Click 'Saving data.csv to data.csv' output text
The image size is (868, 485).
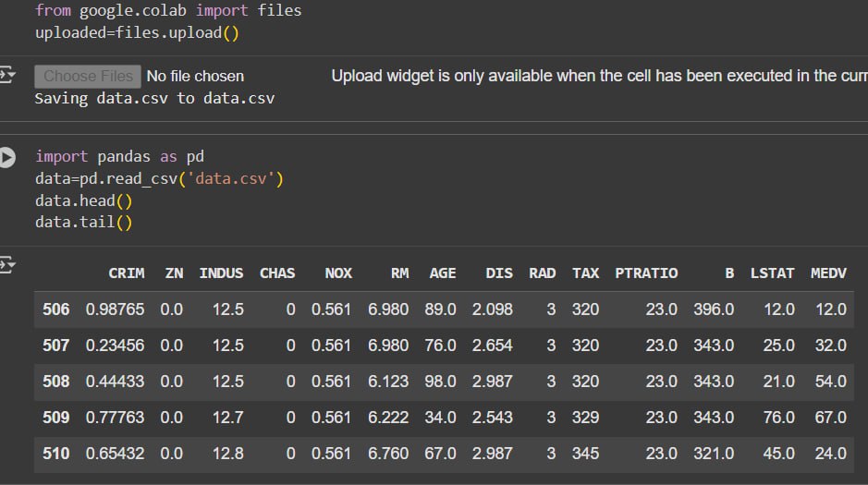155,99
